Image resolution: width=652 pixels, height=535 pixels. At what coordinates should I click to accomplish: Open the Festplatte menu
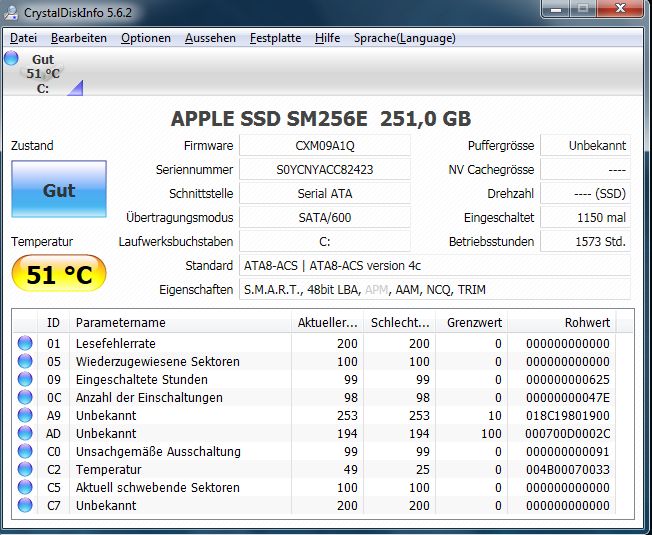(275, 38)
